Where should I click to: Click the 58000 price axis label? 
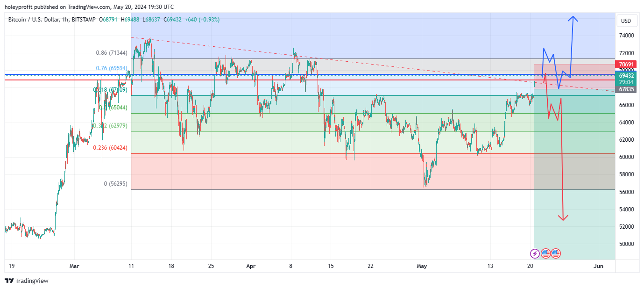[x=626, y=174]
